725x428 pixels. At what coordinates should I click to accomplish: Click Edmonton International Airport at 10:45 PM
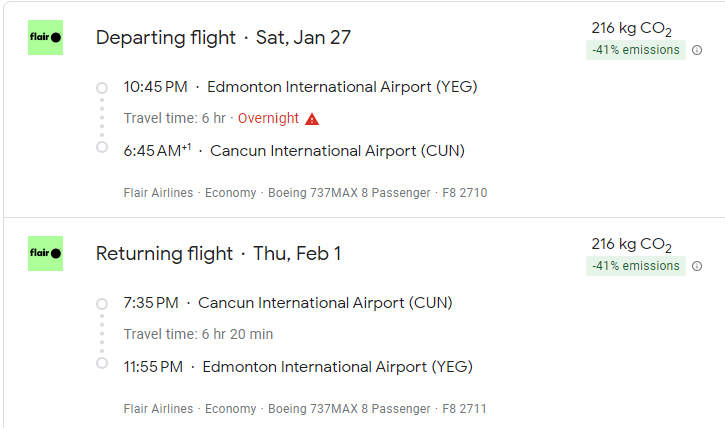pos(342,87)
